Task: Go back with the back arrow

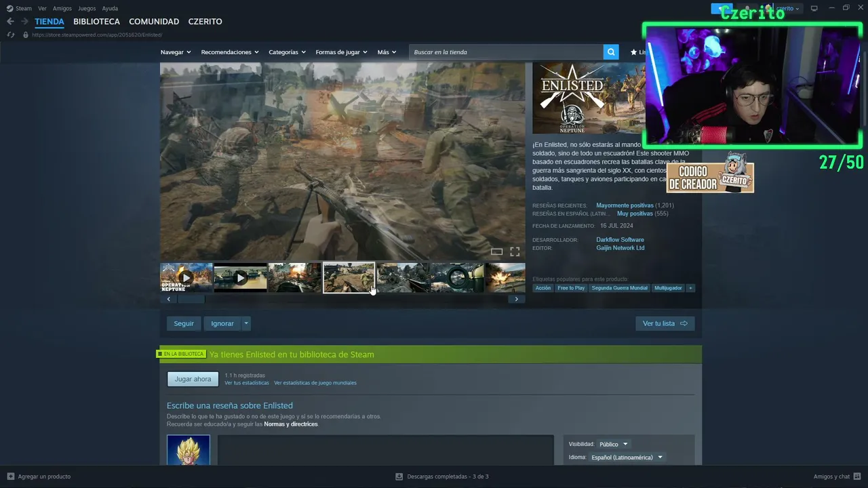Action: click(10, 22)
